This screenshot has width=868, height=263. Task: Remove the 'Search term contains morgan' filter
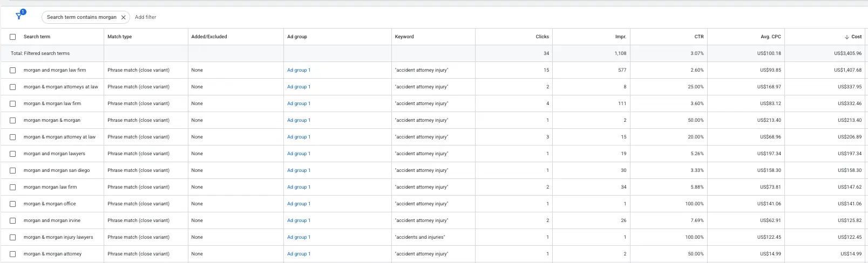[x=123, y=17]
